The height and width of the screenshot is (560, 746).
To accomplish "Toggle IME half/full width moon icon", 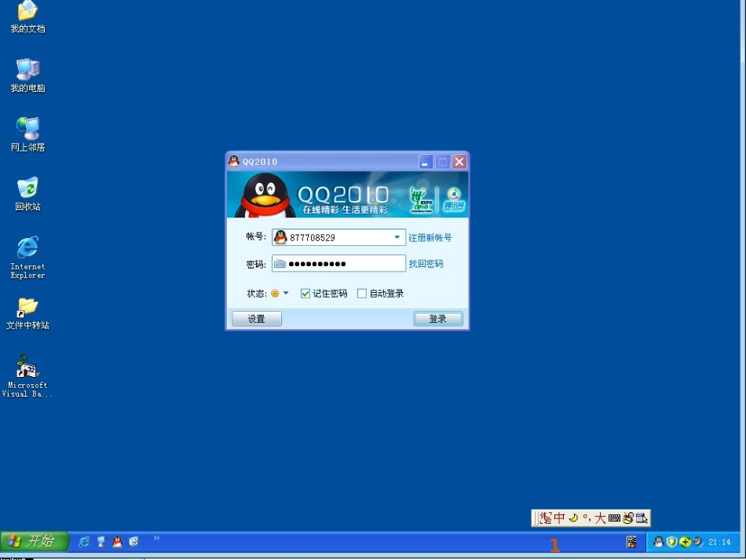I will 573,518.
